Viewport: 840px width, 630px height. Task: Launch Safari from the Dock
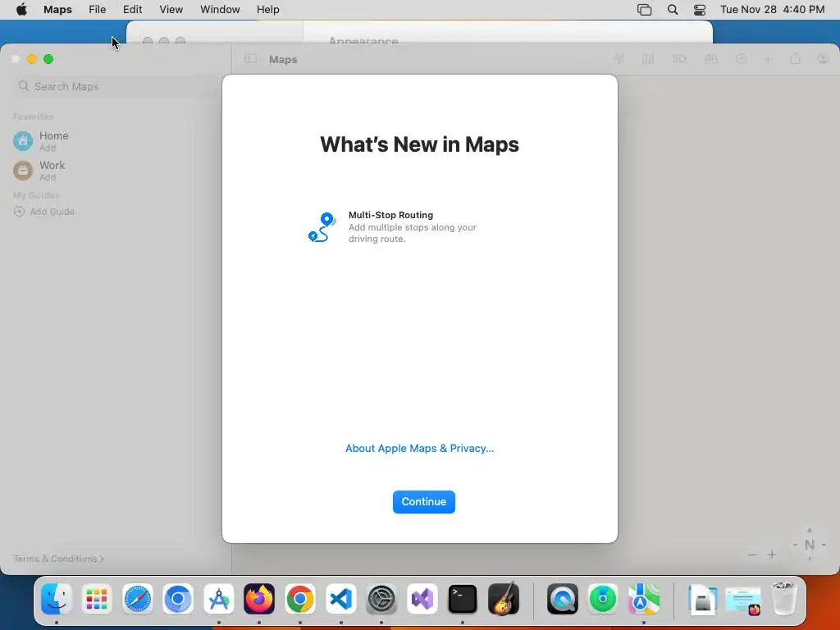(x=138, y=599)
